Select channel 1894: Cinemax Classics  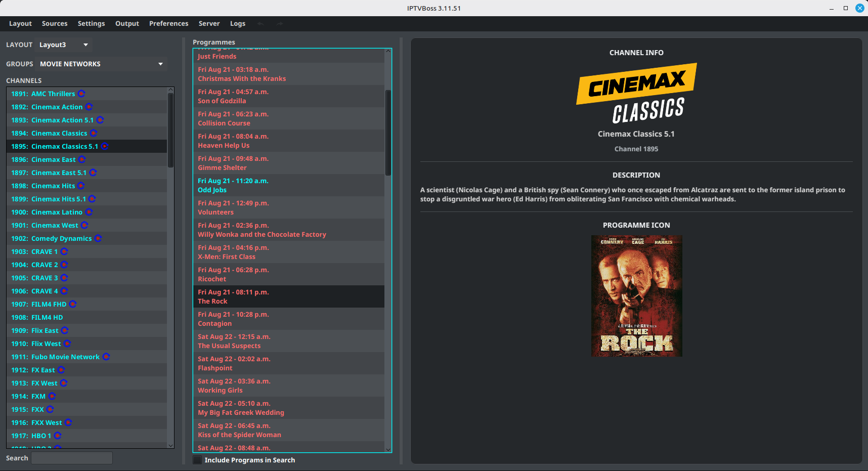click(x=86, y=133)
